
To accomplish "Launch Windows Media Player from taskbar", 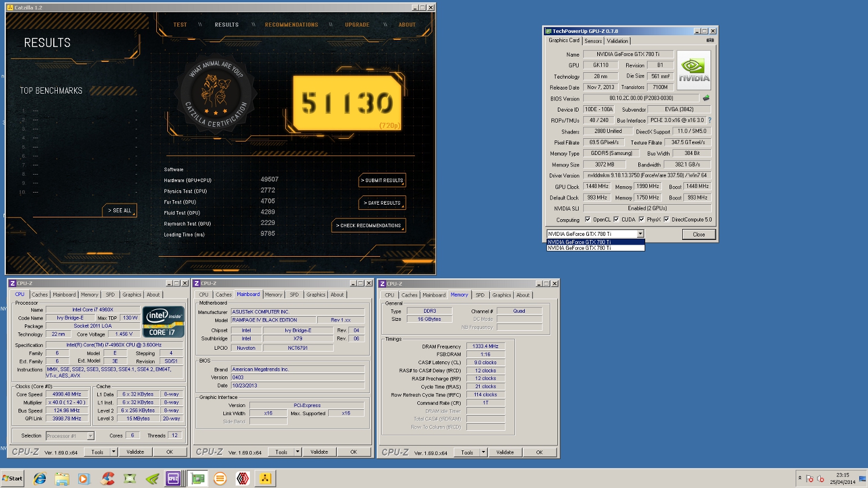I will (x=84, y=478).
